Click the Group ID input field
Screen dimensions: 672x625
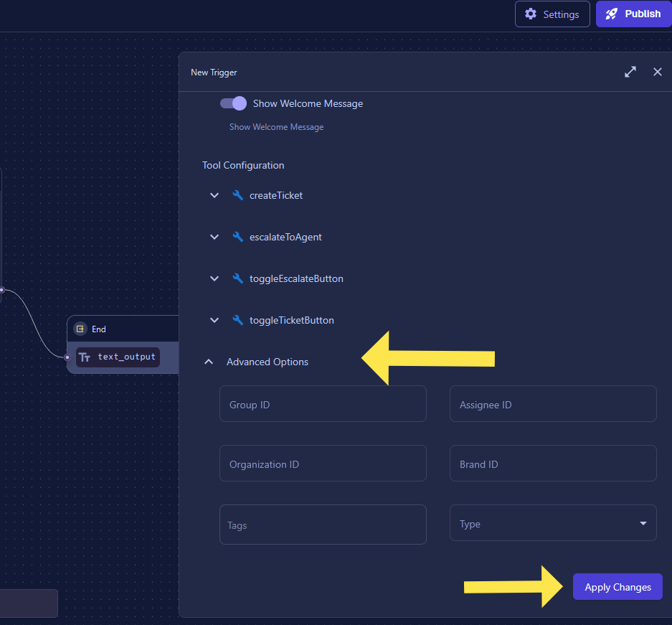323,405
